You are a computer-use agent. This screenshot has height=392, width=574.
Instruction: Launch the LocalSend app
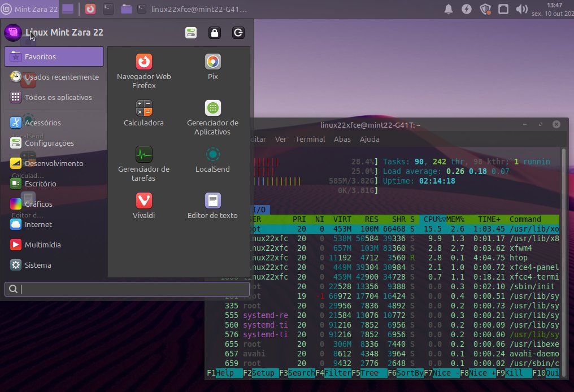(212, 160)
